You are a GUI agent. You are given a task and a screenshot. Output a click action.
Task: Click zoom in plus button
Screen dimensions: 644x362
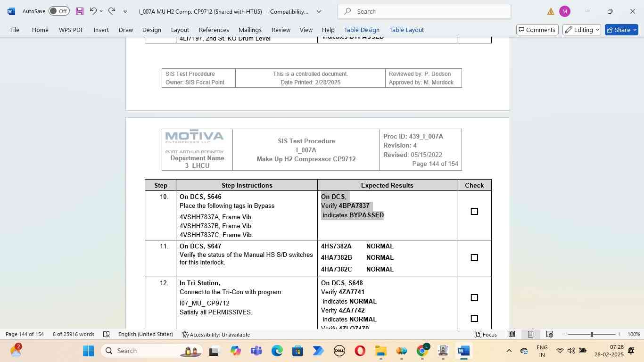pyautogui.click(x=619, y=334)
